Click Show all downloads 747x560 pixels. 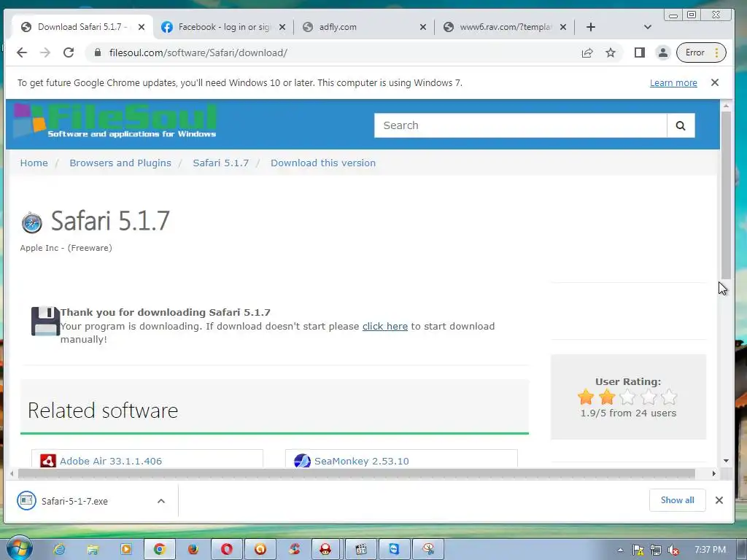click(x=677, y=500)
